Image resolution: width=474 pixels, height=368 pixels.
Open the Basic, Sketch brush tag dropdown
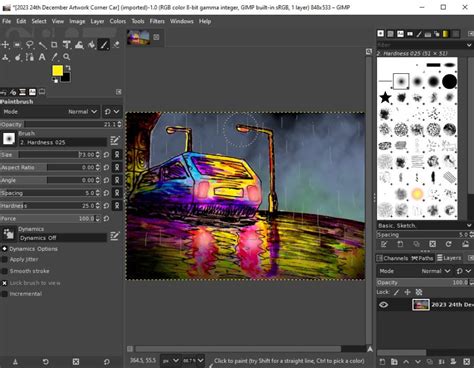point(469,226)
